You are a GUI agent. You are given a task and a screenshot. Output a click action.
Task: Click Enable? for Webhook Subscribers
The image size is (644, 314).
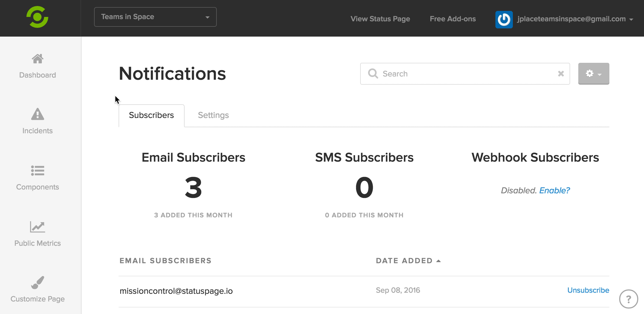pyautogui.click(x=555, y=190)
